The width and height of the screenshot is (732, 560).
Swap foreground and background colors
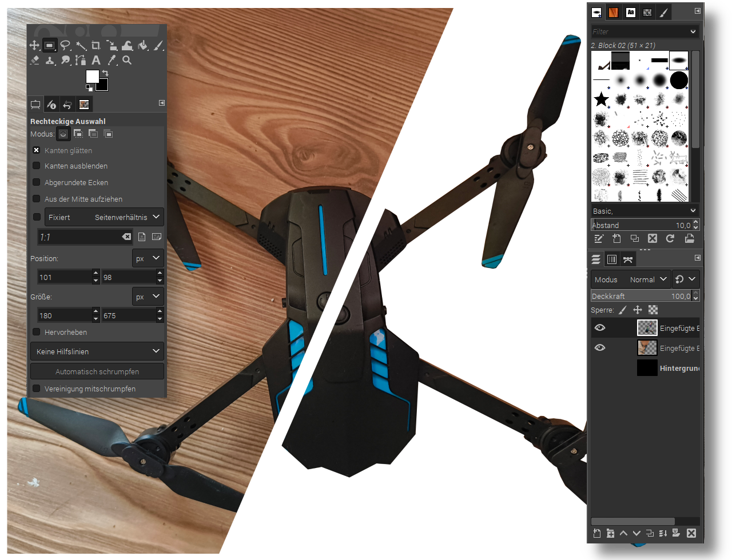(x=105, y=74)
